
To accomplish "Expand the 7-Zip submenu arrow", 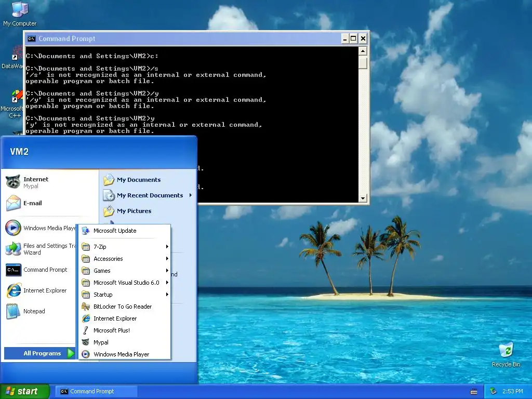I will 167,247.
